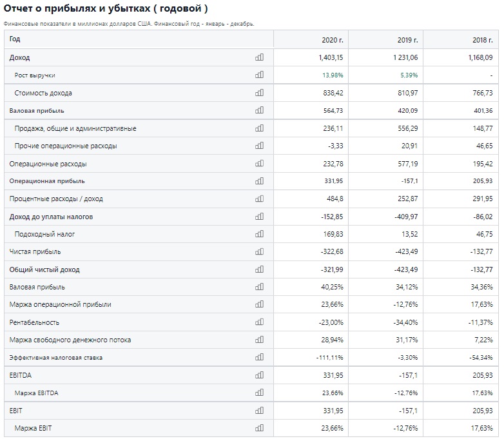This screenshot has width=504, height=439.
Task: Select the Операционная прибыль label
Action: [x=47, y=181]
